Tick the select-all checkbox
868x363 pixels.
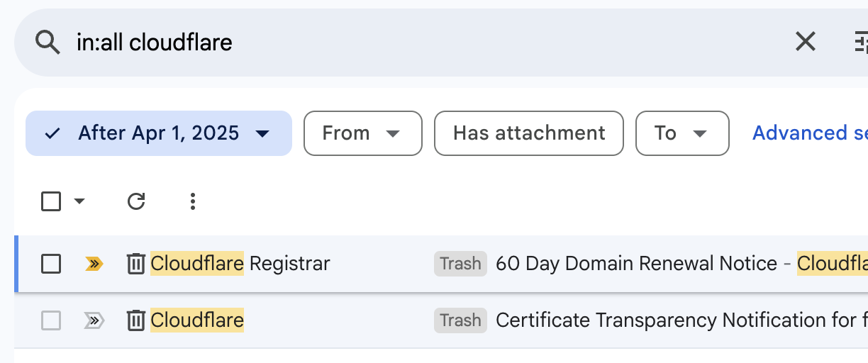click(x=51, y=202)
